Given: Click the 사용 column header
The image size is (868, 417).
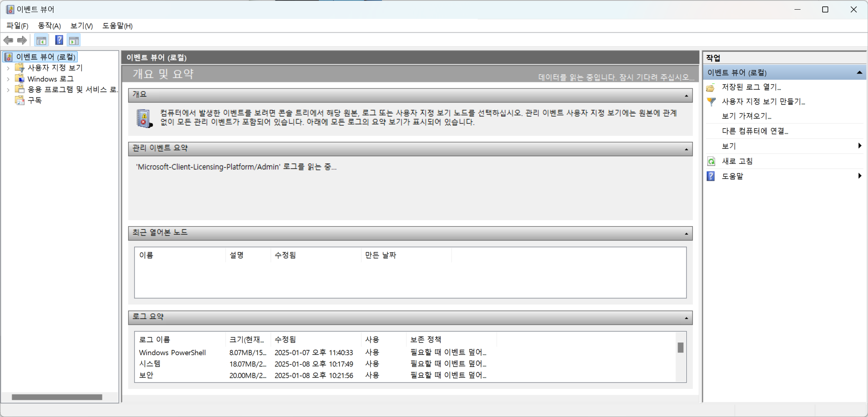Looking at the screenshot, I should point(384,339).
